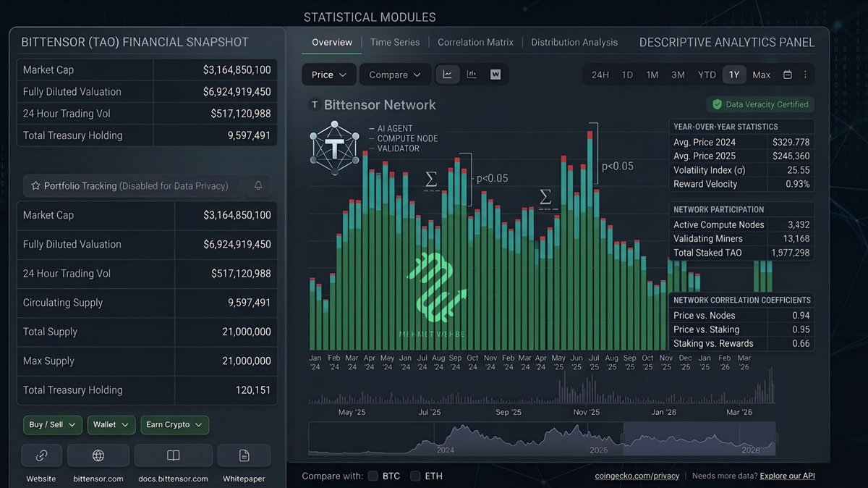Switch to the Overview tab
This screenshot has height=488, width=868.
(332, 42)
